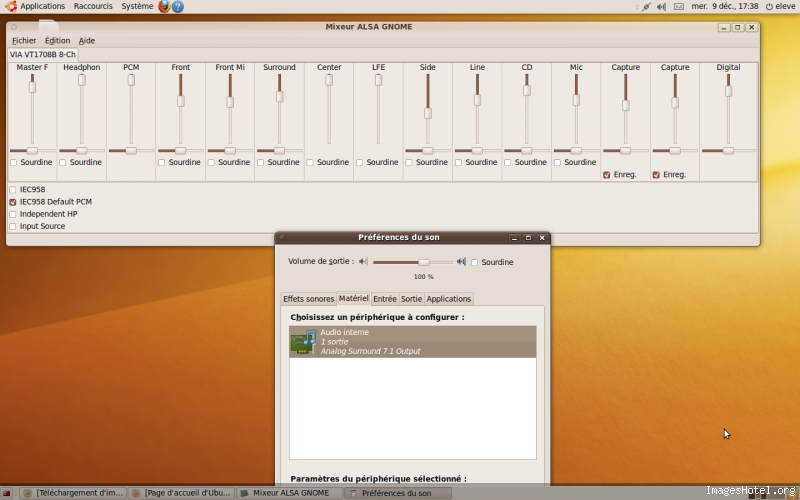Mute the Center channel

pyautogui.click(x=310, y=162)
